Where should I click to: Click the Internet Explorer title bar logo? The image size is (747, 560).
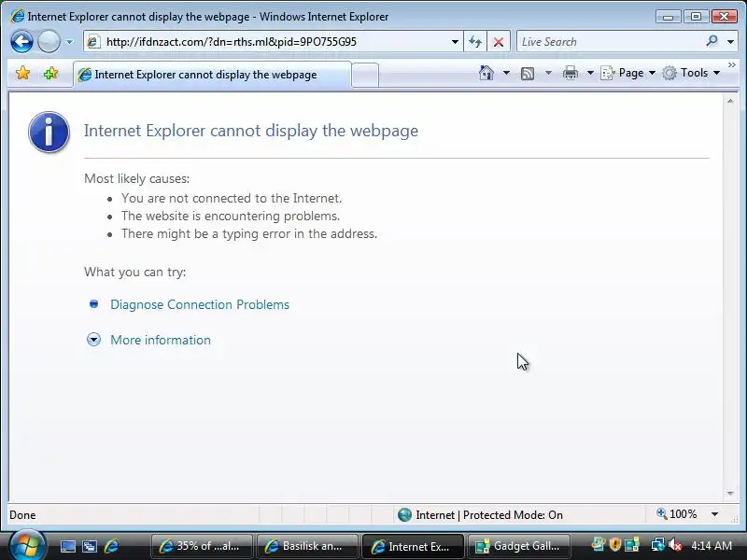point(17,16)
